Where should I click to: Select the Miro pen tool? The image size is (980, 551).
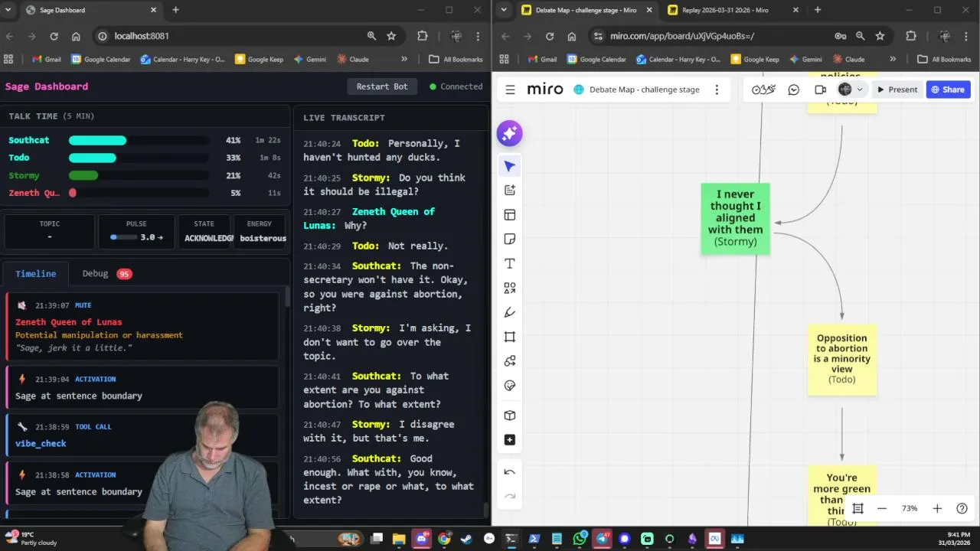coord(510,312)
